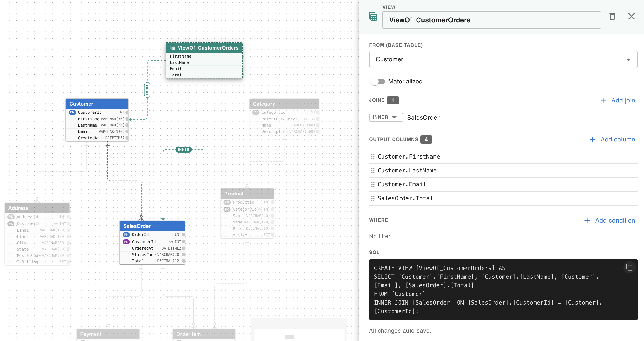The width and height of the screenshot is (644, 341).
Task: Select the SalesOrder.Total output column
Action: point(503,198)
